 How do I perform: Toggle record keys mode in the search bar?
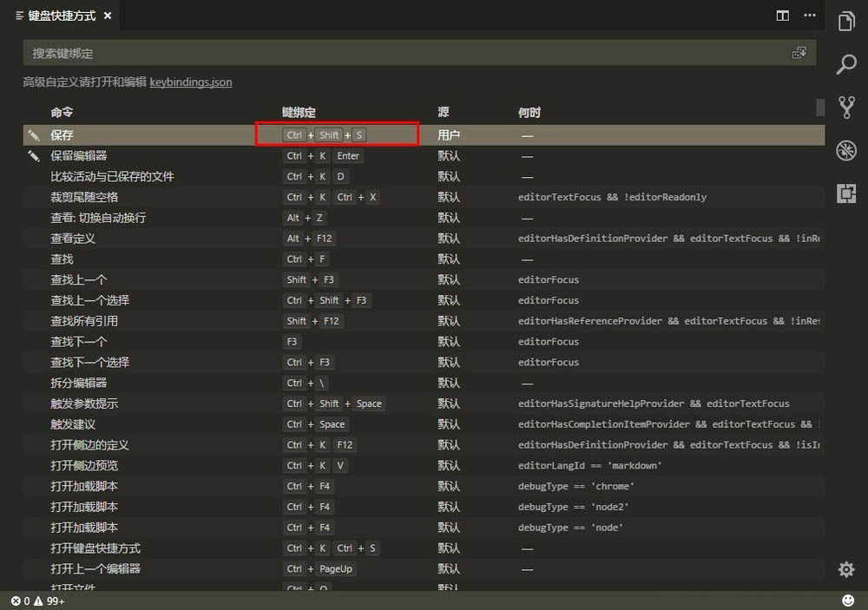point(799,52)
